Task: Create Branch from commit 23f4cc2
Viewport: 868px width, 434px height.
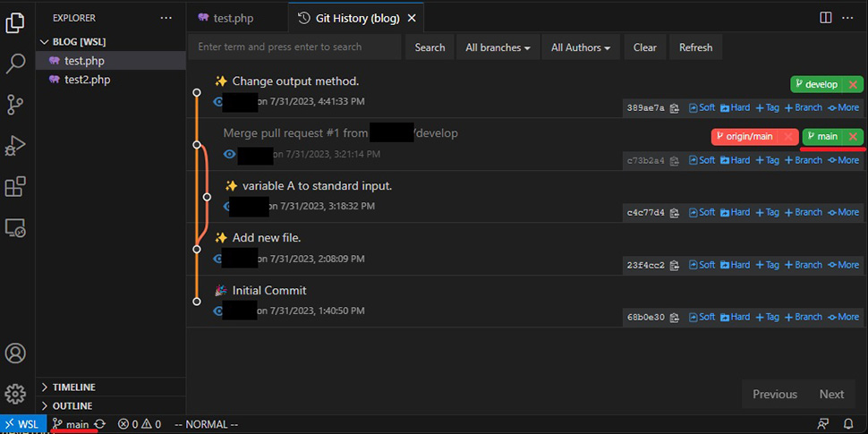Action: [x=804, y=265]
